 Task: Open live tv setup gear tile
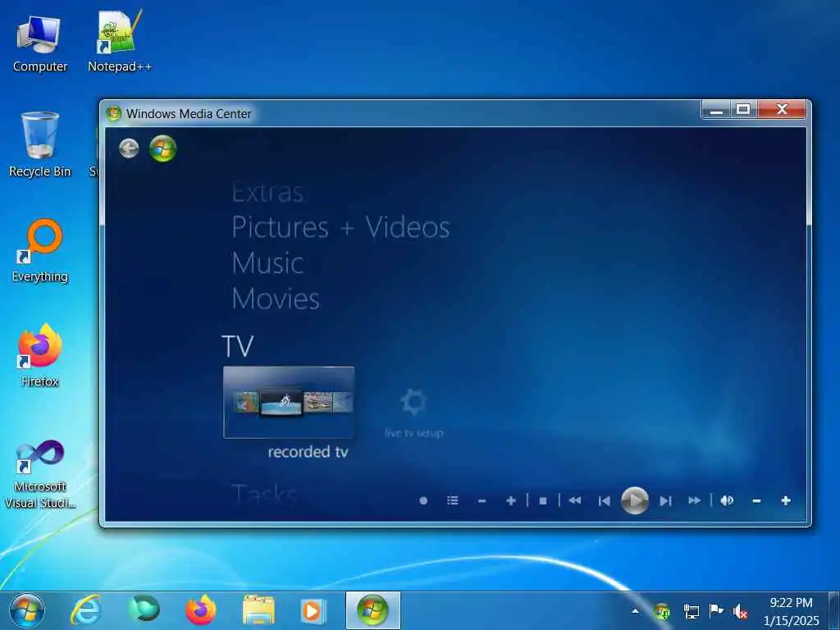point(413,413)
